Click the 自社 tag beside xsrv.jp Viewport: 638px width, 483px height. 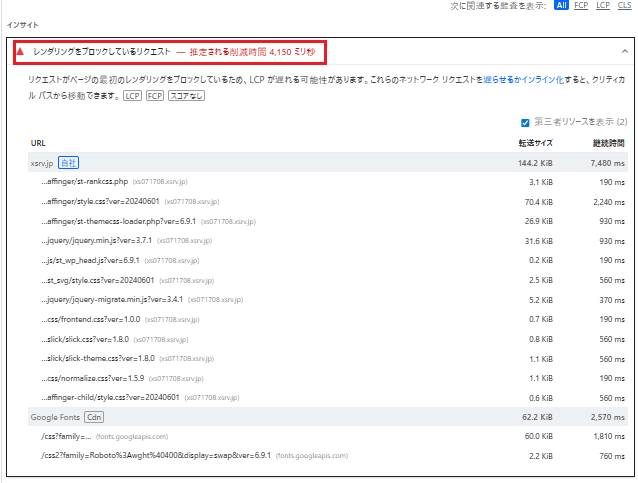pyautogui.click(x=68, y=162)
